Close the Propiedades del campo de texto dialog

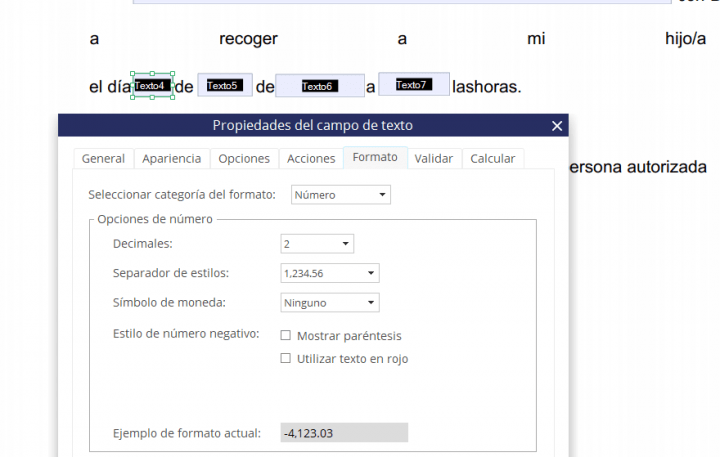557,126
